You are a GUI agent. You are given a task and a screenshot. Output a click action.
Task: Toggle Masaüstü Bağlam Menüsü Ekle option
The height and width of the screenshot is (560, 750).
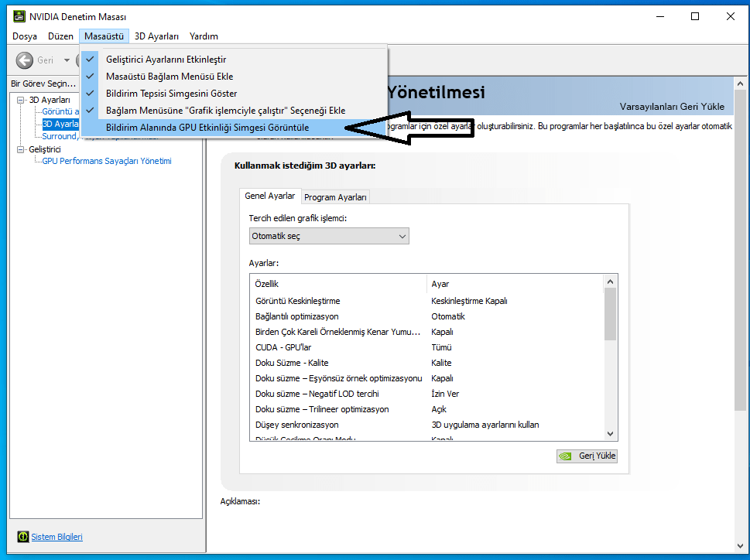[234, 77]
